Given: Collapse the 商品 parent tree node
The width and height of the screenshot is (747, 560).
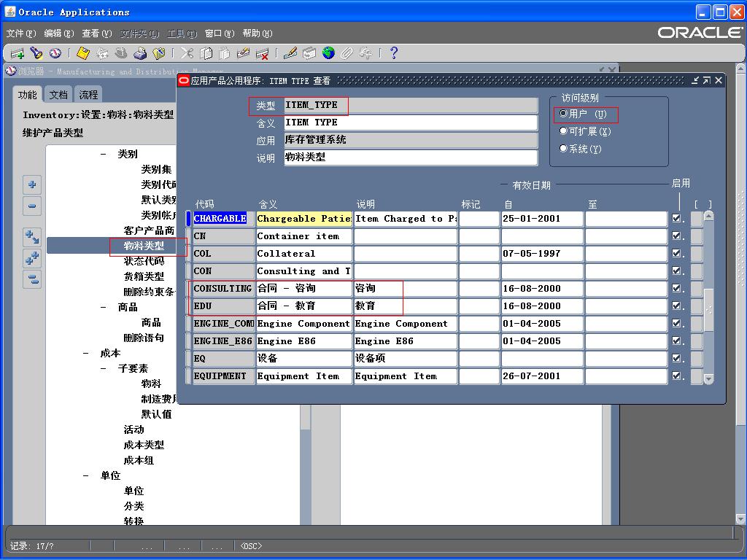Looking at the screenshot, I should (104, 307).
